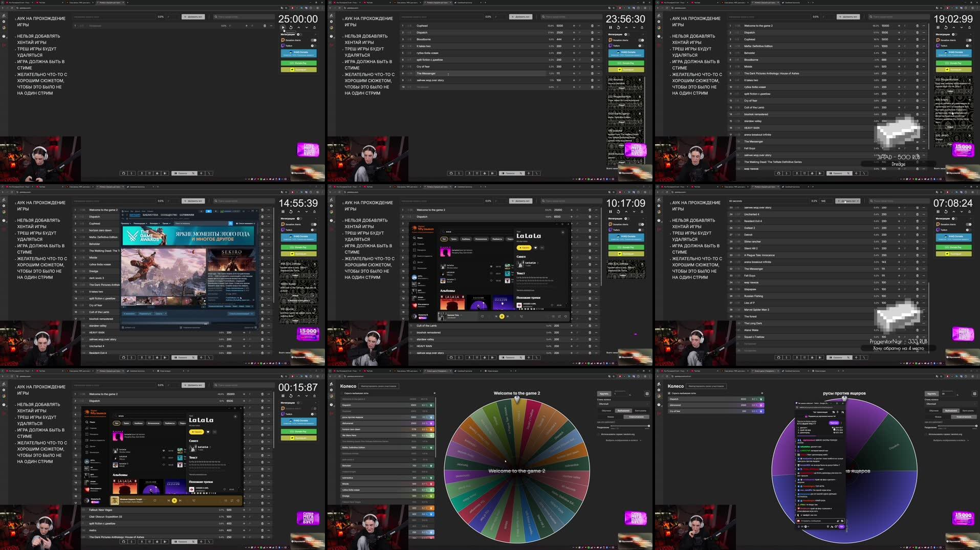This screenshot has height=550, width=980.
Task: Reset the auction timer using the restart icon
Action: [291, 27]
